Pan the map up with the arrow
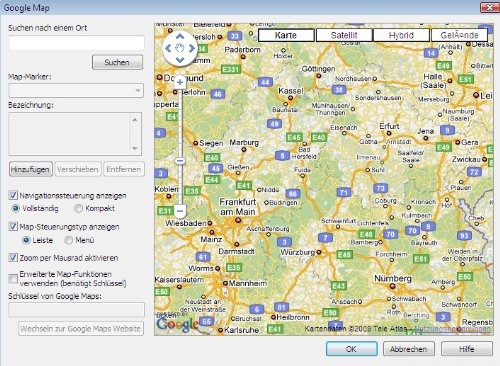Screen dimensions: 500x366 pos(180,36)
